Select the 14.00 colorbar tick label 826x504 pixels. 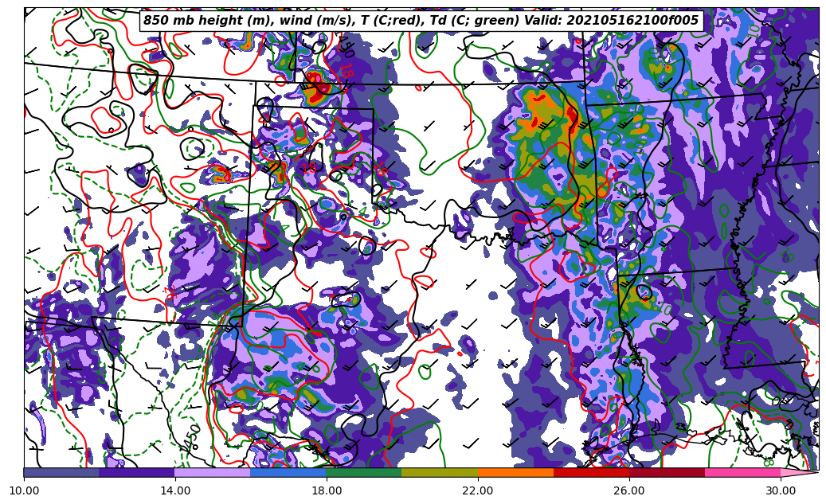point(175,490)
